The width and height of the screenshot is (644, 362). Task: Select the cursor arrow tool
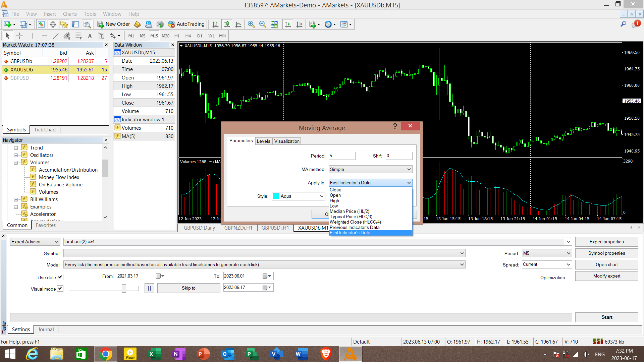8,36
